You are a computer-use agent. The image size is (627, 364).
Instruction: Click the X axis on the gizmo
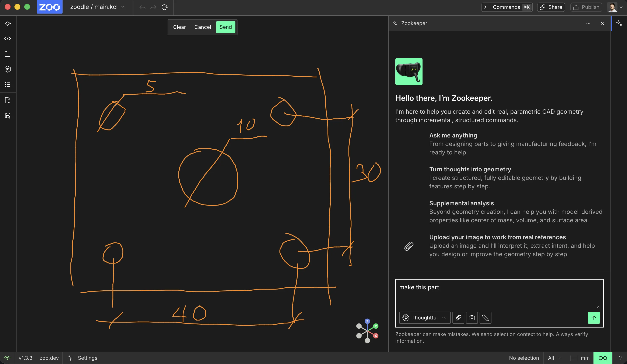point(376,336)
